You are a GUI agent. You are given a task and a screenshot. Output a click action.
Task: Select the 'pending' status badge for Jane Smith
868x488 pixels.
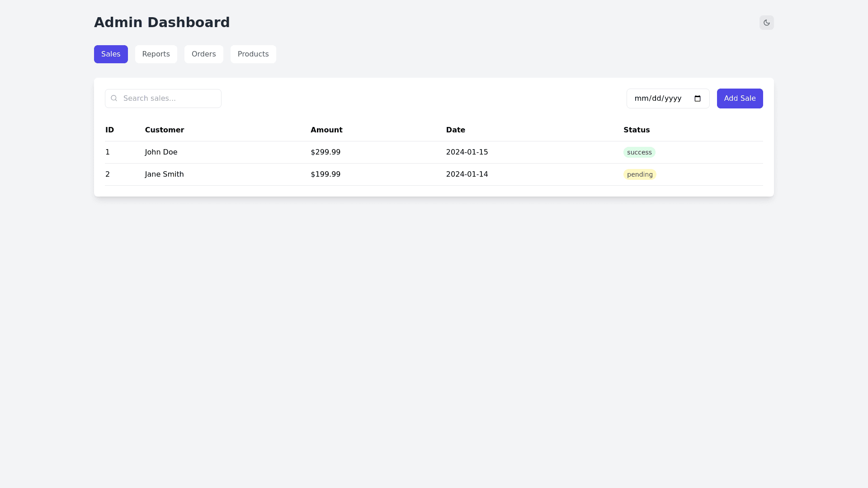(639, 174)
